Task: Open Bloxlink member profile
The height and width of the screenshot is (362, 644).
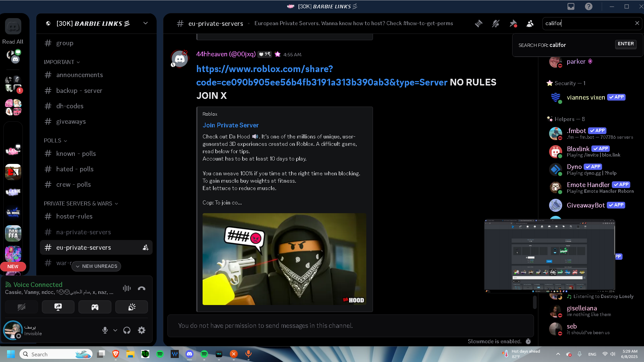Action: pyautogui.click(x=592, y=152)
